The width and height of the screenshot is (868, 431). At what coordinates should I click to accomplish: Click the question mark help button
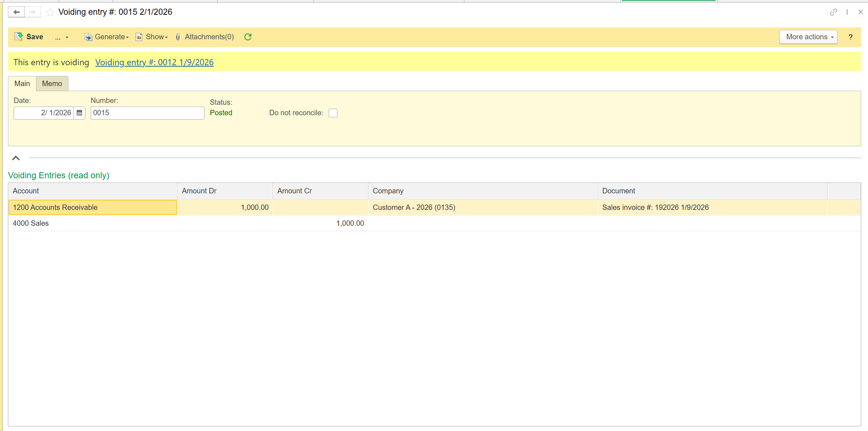tap(850, 37)
